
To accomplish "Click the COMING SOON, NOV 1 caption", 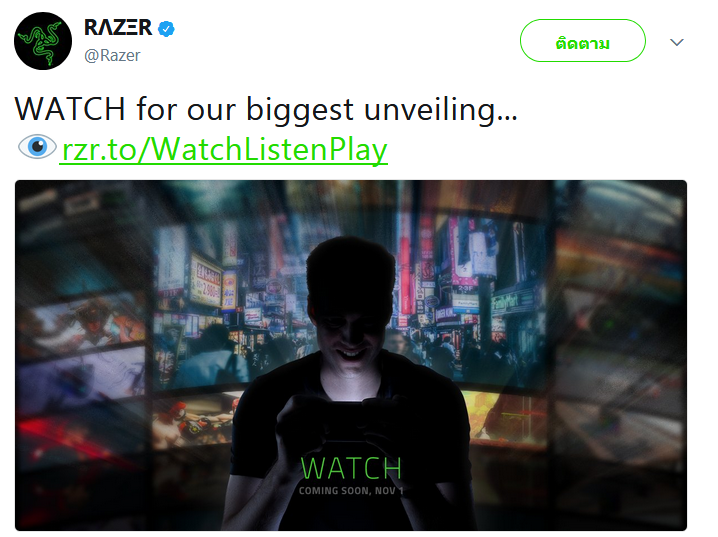I will pos(351,491).
